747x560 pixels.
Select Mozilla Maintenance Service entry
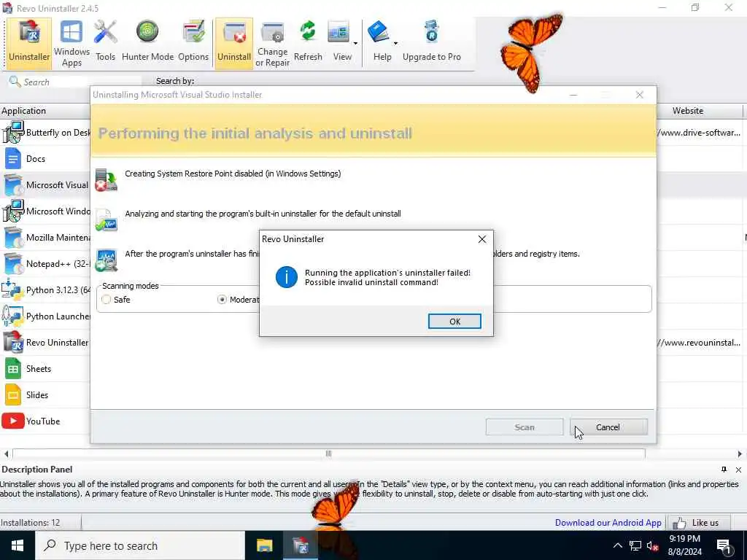(45, 237)
